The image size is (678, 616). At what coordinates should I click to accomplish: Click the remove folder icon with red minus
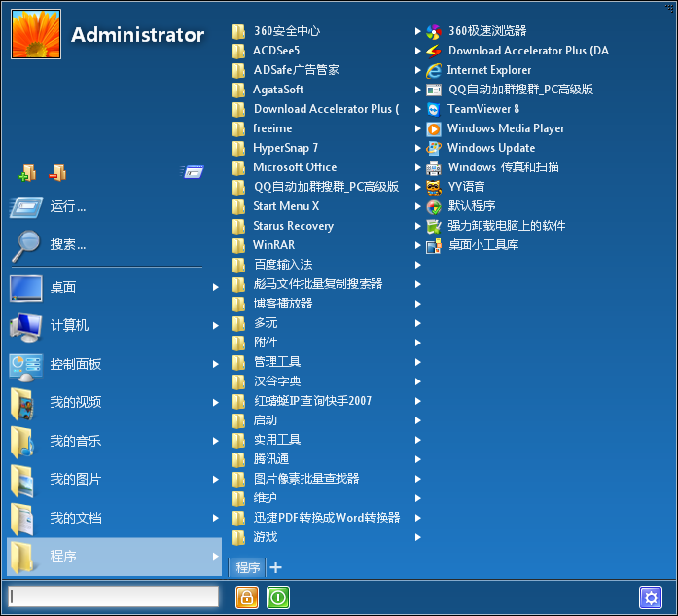57,172
